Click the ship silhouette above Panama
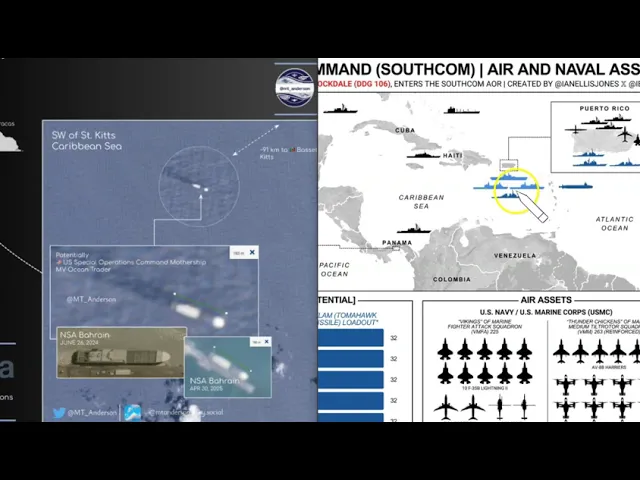Viewport: 640px width, 480px height. (x=412, y=227)
